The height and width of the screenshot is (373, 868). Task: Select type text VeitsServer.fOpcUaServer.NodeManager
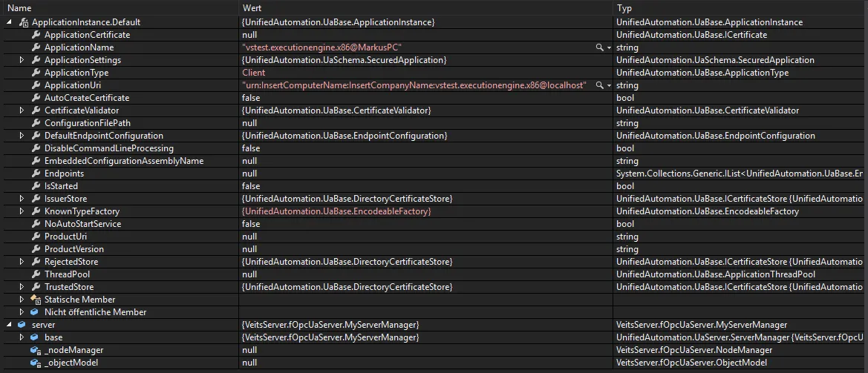click(x=694, y=350)
